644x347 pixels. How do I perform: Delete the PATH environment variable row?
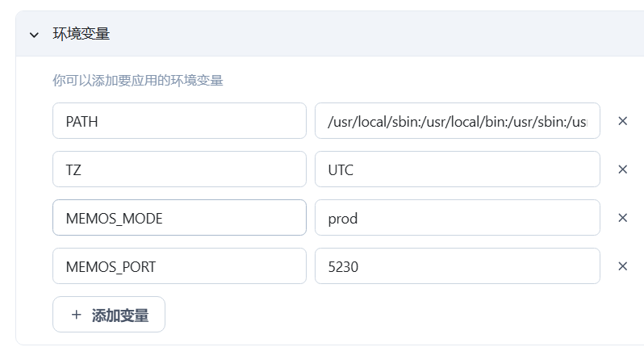click(622, 121)
